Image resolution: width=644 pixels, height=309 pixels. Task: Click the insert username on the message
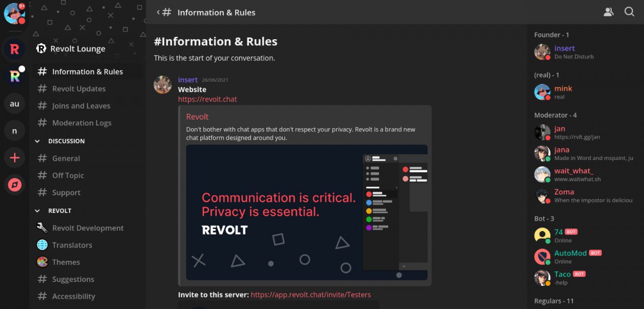tap(188, 80)
